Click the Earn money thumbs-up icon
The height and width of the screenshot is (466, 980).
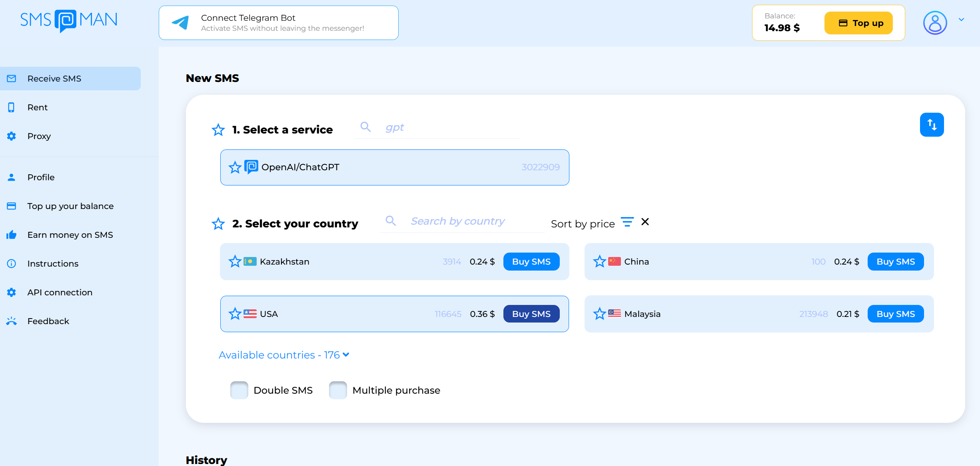tap(12, 235)
